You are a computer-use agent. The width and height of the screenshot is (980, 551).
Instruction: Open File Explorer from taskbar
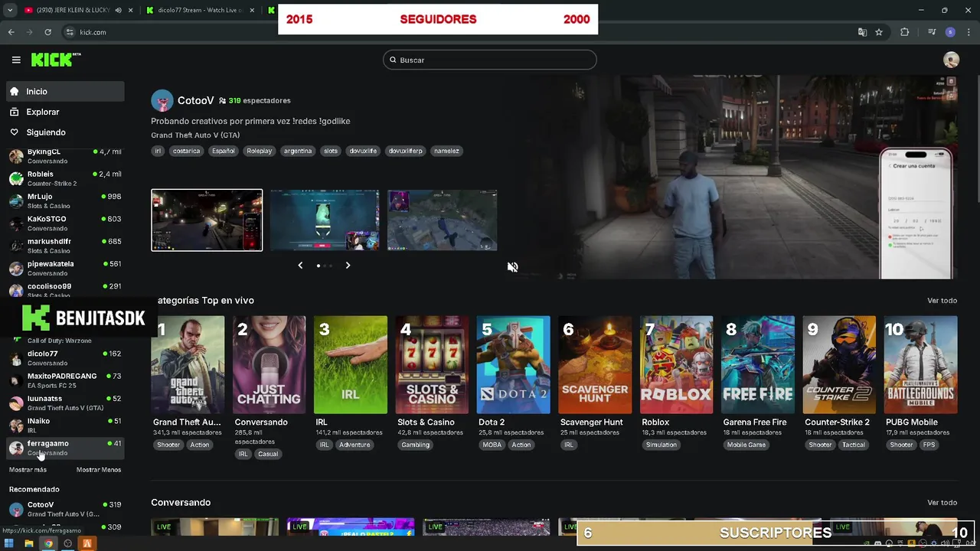[x=28, y=543]
